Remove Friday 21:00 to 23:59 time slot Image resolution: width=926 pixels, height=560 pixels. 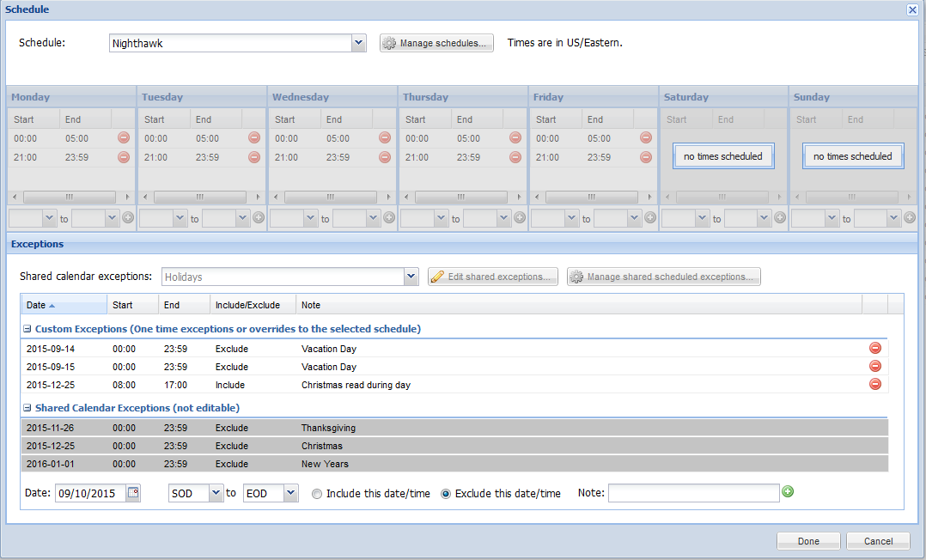point(645,157)
